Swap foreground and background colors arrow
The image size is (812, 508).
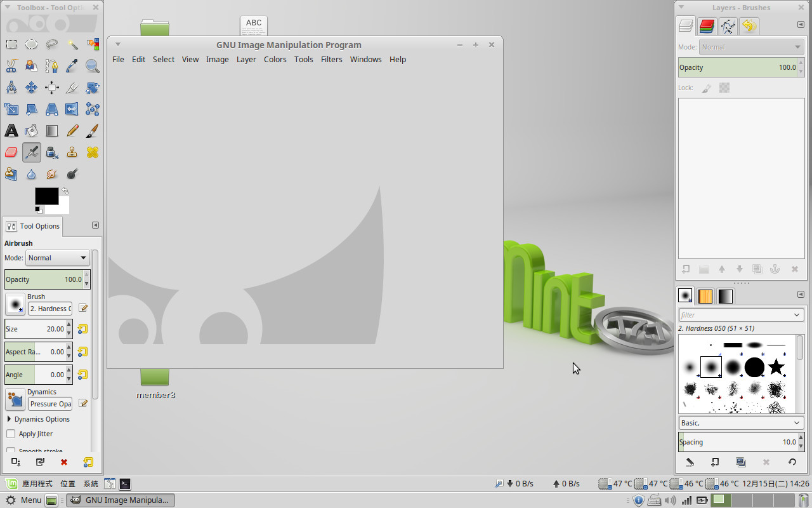[x=65, y=190]
